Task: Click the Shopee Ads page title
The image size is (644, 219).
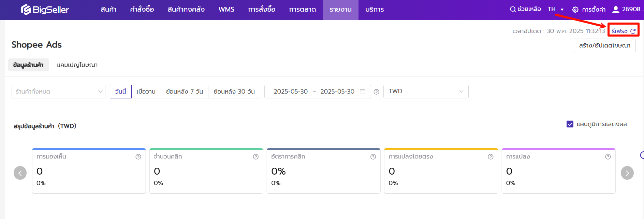Action: coord(36,45)
